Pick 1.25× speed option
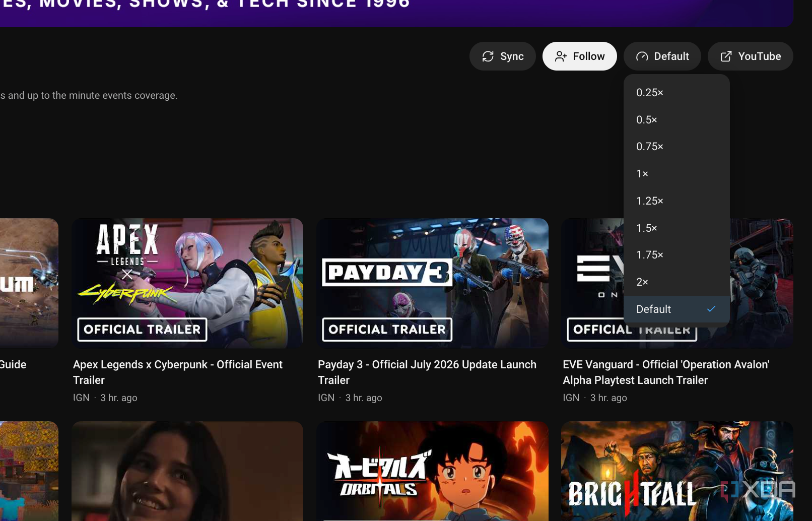This screenshot has width=812, height=521. (676, 201)
